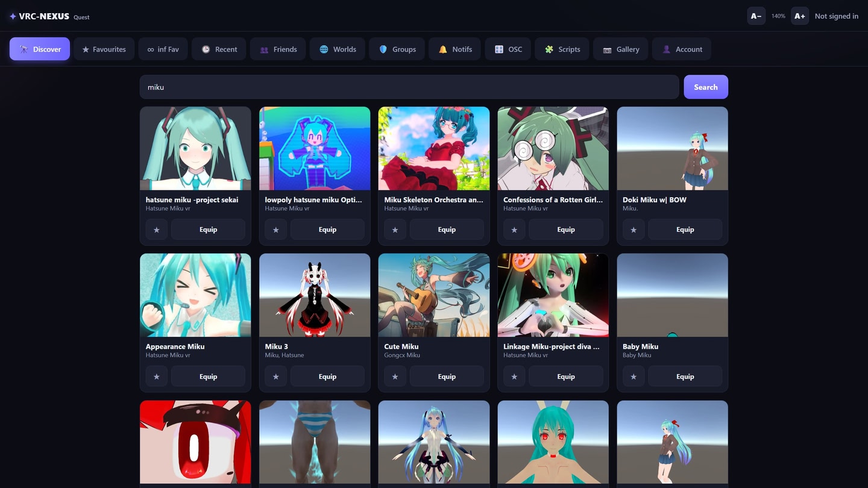The height and width of the screenshot is (488, 868).
Task: Switch to the Favourites tab
Action: [x=104, y=49]
